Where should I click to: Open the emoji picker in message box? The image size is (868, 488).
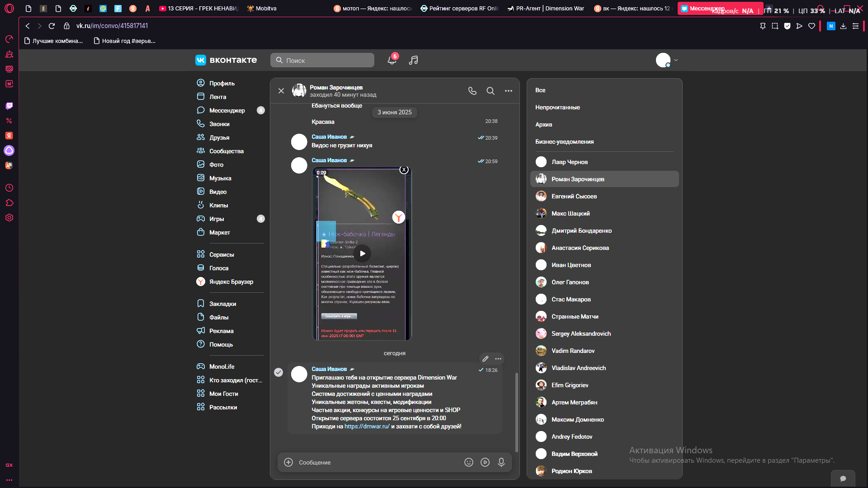[x=469, y=462]
